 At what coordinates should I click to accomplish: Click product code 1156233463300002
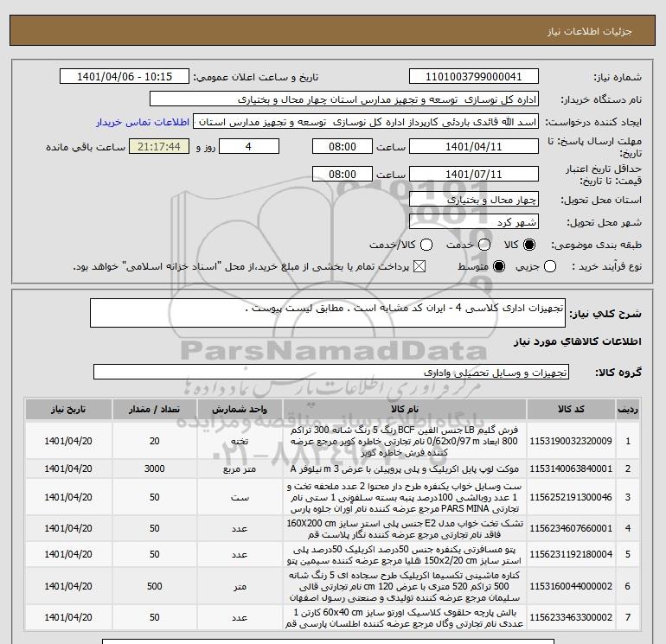pos(571,618)
